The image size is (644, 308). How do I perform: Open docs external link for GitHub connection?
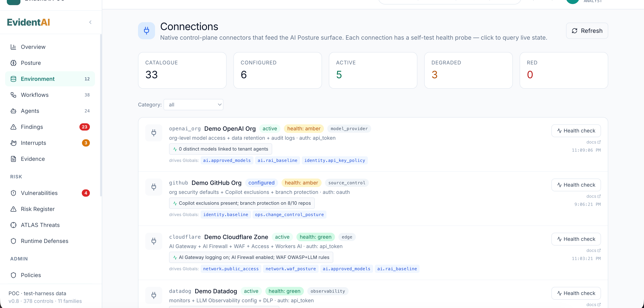(594, 196)
